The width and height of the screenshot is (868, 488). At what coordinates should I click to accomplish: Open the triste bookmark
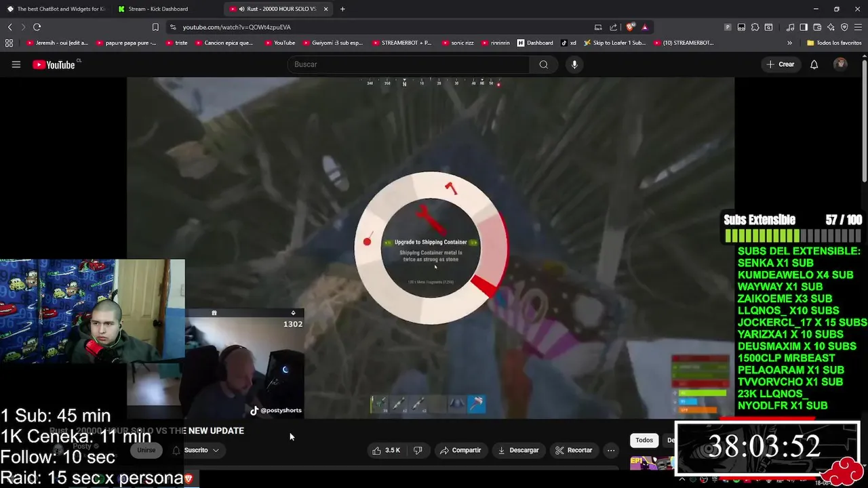(176, 43)
